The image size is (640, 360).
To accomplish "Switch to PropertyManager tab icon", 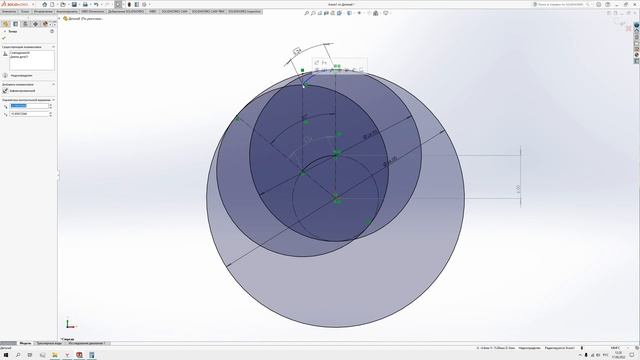I will tap(16, 24).
